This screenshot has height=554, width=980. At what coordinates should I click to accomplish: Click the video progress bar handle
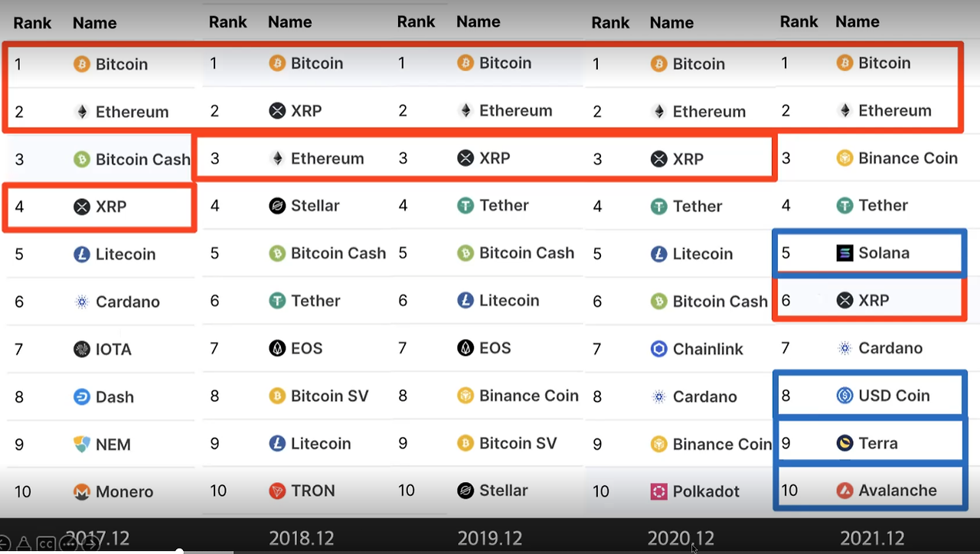179,551
